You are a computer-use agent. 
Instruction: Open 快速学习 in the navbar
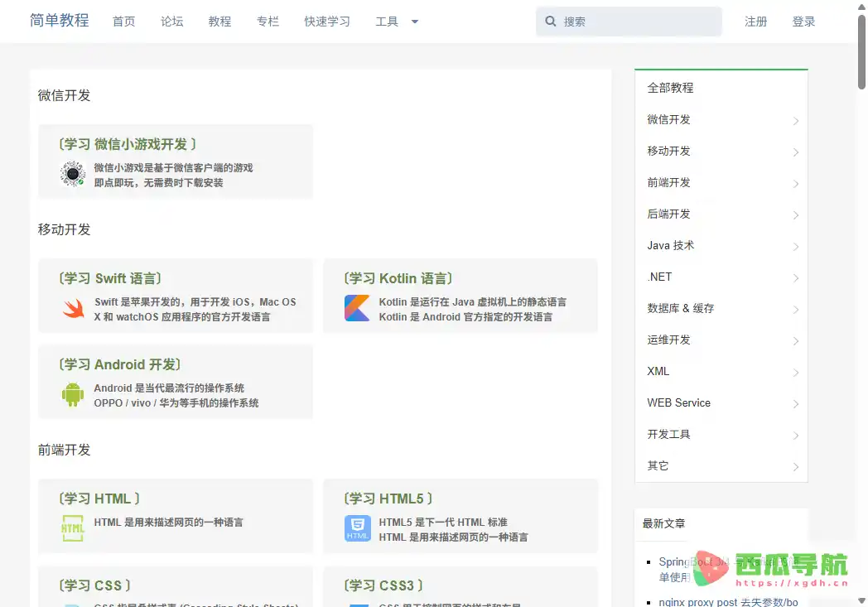click(x=327, y=22)
